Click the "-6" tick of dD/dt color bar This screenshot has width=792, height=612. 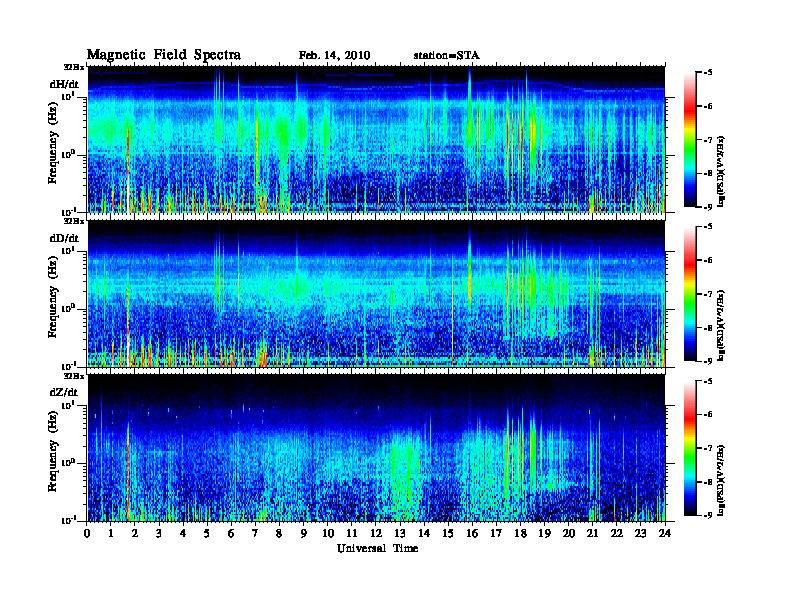point(708,260)
